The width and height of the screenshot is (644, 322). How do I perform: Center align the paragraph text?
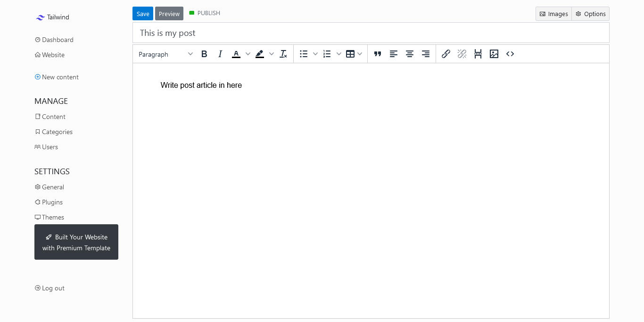(410, 54)
